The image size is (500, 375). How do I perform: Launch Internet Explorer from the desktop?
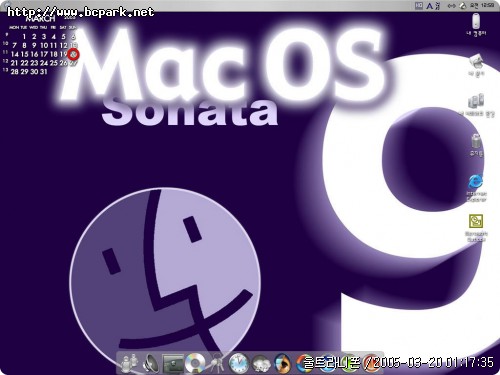(476, 187)
